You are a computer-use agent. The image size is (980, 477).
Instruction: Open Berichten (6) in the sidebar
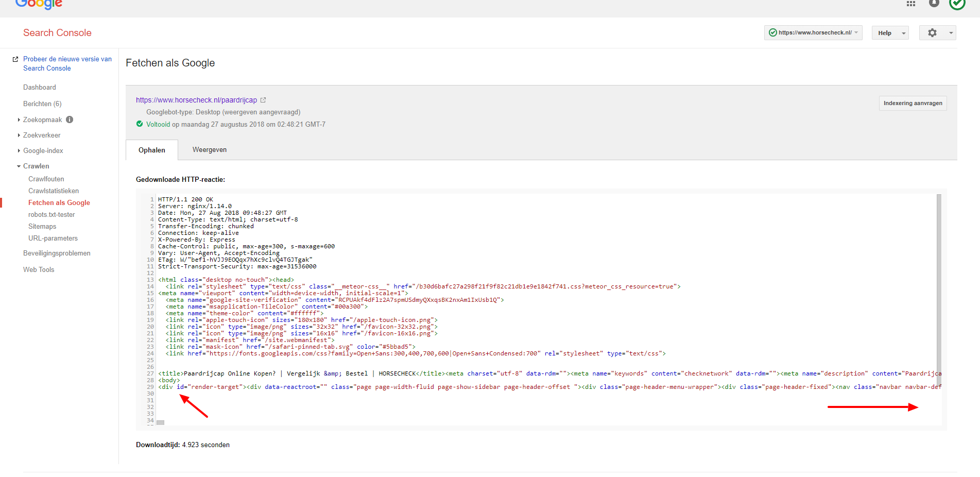coord(42,104)
